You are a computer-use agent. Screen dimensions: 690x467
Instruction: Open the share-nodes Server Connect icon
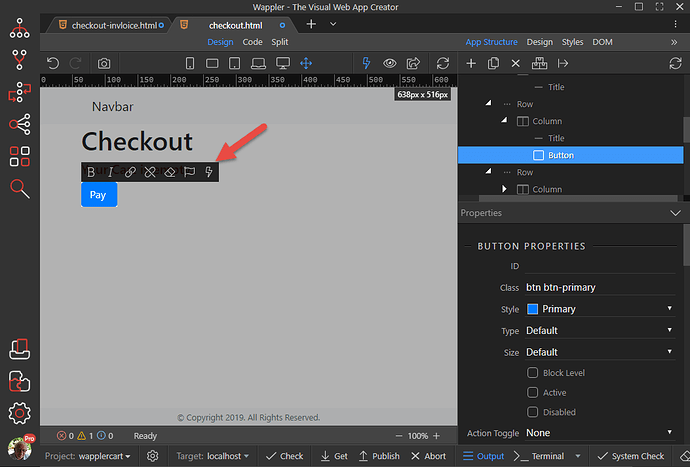pos(19,124)
